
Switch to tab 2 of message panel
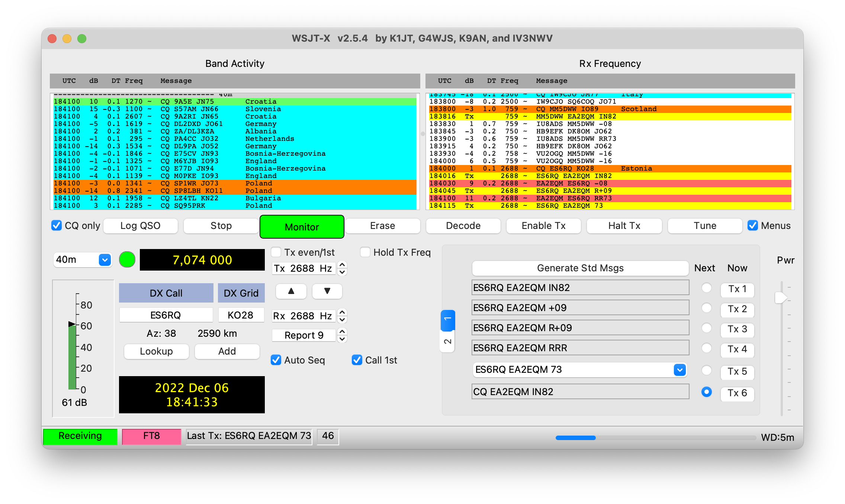(447, 342)
